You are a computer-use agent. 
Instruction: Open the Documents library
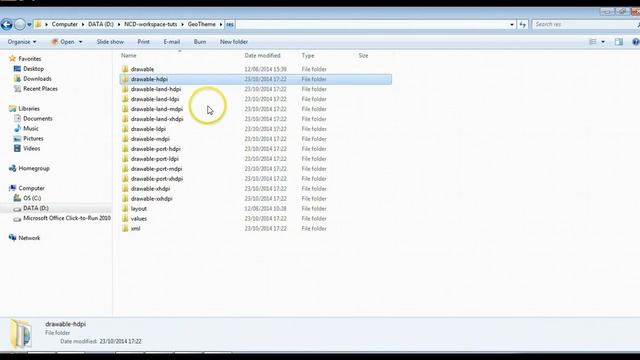(x=38, y=119)
